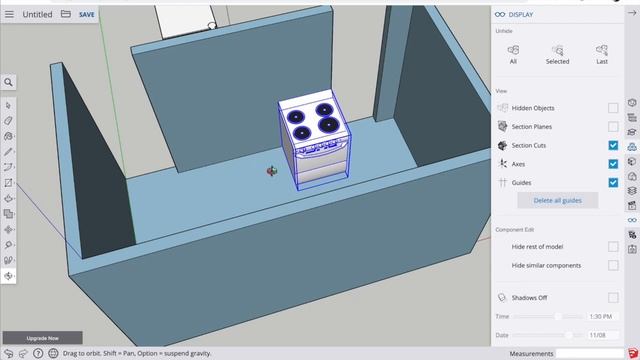Viewport: 640px width, 360px height.
Task: Select the Solid tools overlapping squares icon
Action: [9, 214]
